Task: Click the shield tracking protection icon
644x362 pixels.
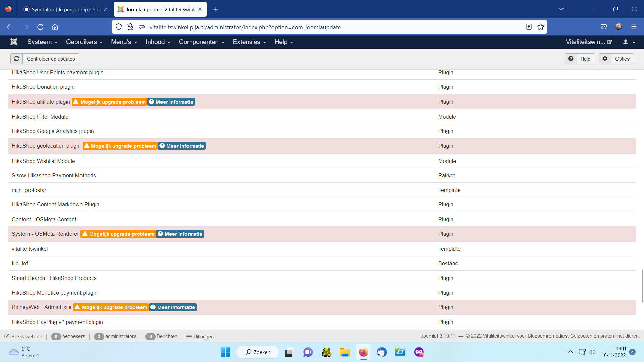Action: click(119, 27)
